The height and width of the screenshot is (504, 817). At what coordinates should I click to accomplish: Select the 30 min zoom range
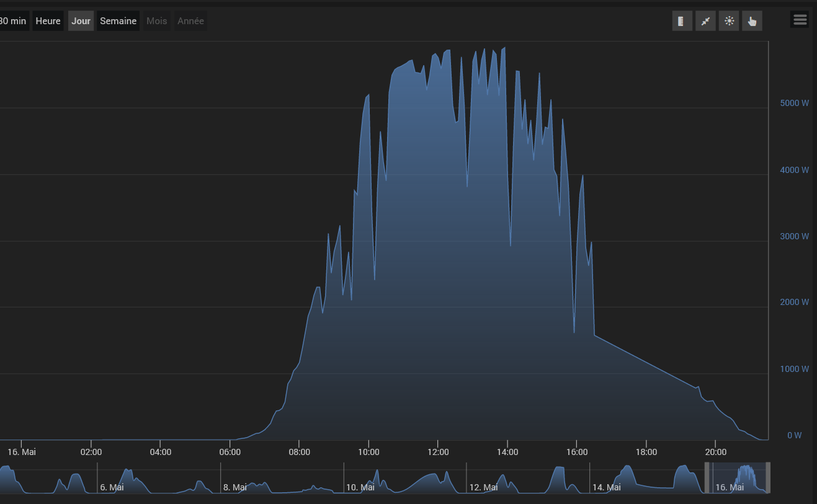click(x=14, y=21)
